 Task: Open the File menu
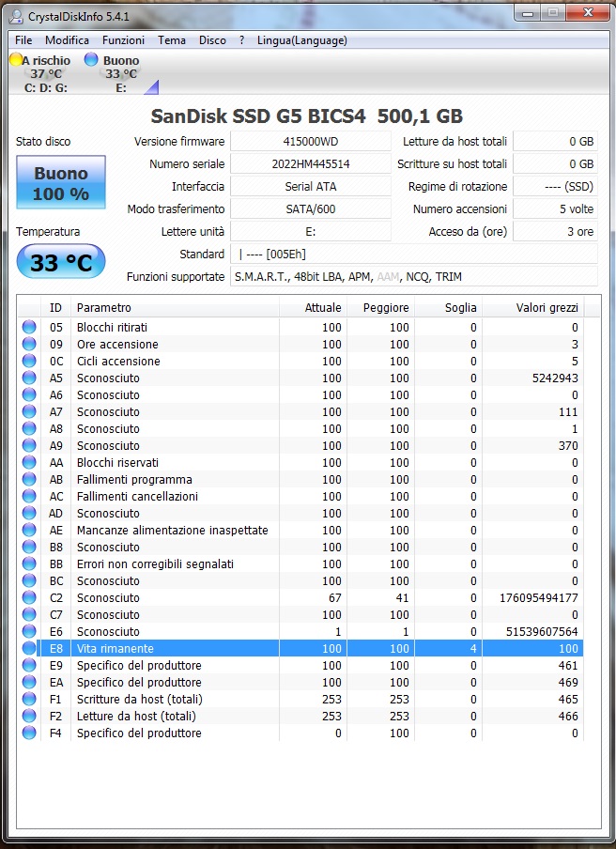coord(23,40)
